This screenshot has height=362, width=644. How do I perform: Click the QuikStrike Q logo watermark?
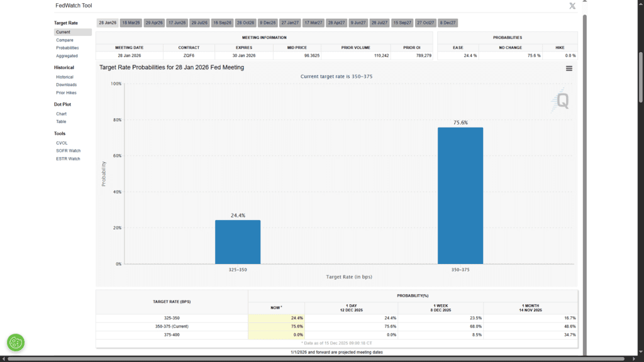tap(561, 101)
